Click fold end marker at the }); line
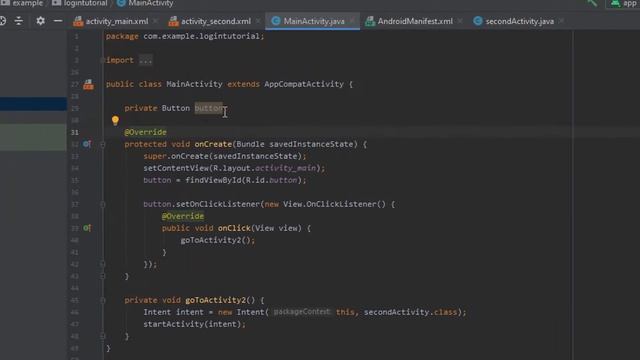Viewport: 640px width, 360px height. click(102, 264)
